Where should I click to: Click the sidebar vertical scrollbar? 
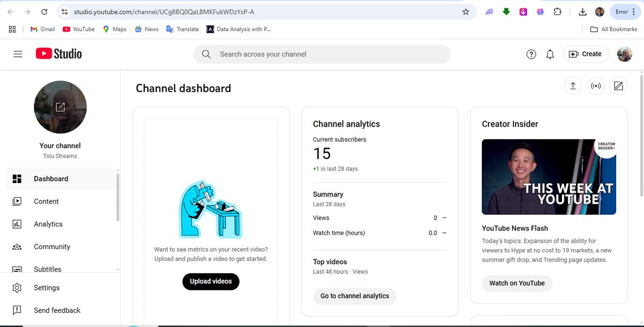pyautogui.click(x=118, y=196)
